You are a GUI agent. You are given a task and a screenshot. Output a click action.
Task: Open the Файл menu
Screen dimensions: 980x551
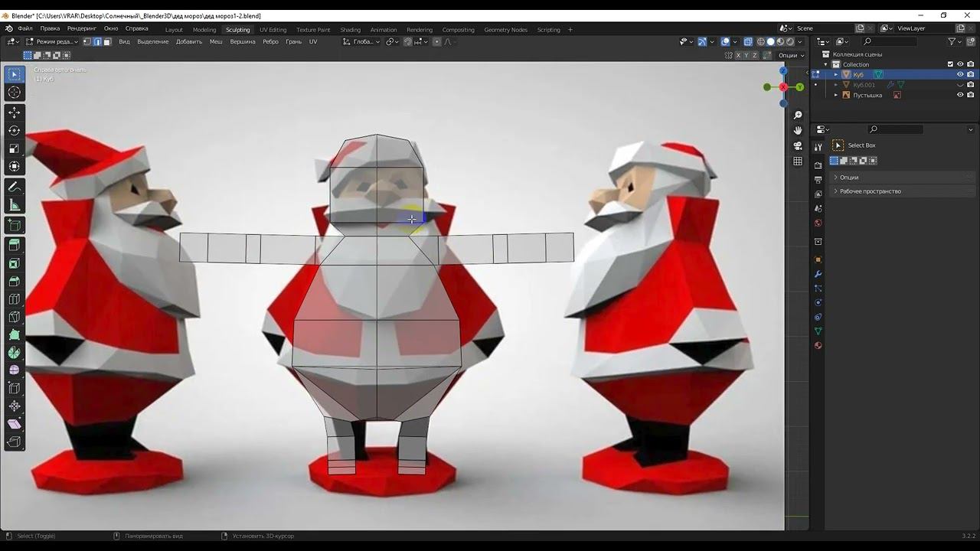pos(25,28)
